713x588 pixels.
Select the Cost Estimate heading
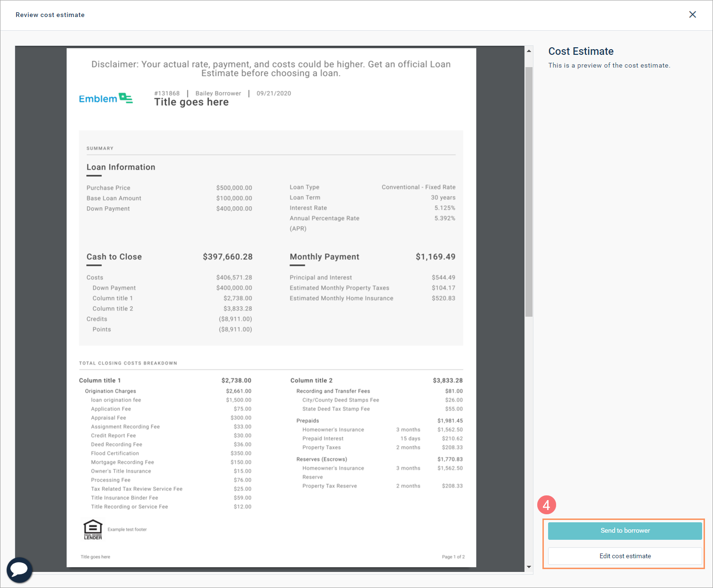click(x=581, y=51)
